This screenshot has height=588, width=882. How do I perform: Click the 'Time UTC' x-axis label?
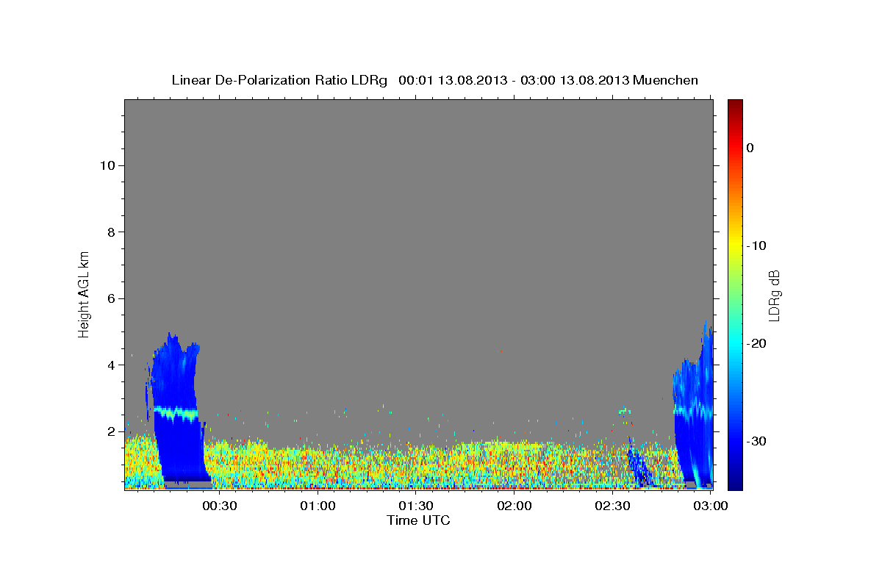point(418,520)
